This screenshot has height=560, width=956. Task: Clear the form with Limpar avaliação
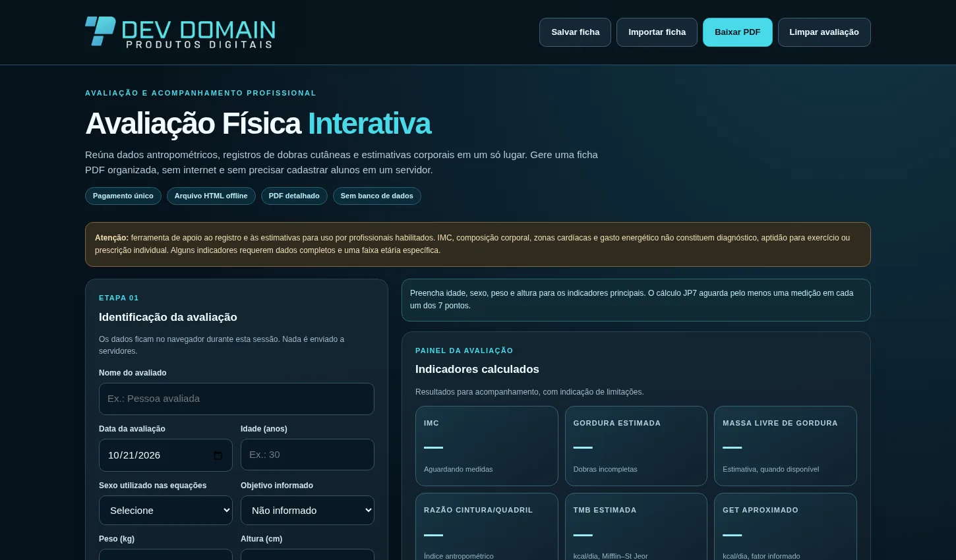coord(824,32)
